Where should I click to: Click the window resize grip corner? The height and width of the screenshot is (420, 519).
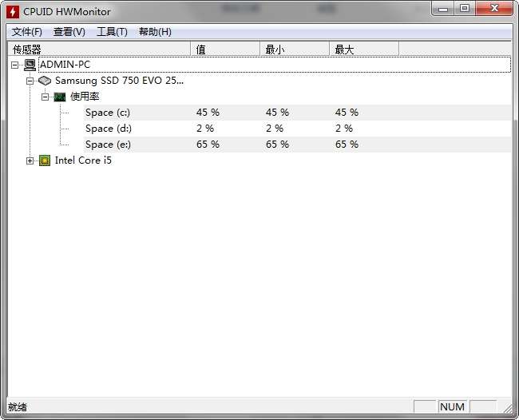(507, 409)
